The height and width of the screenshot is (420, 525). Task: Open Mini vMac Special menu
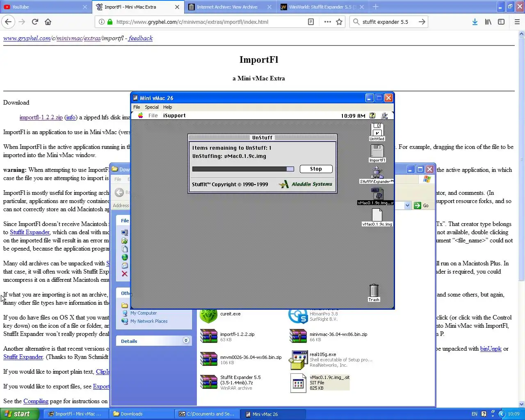pyautogui.click(x=152, y=107)
